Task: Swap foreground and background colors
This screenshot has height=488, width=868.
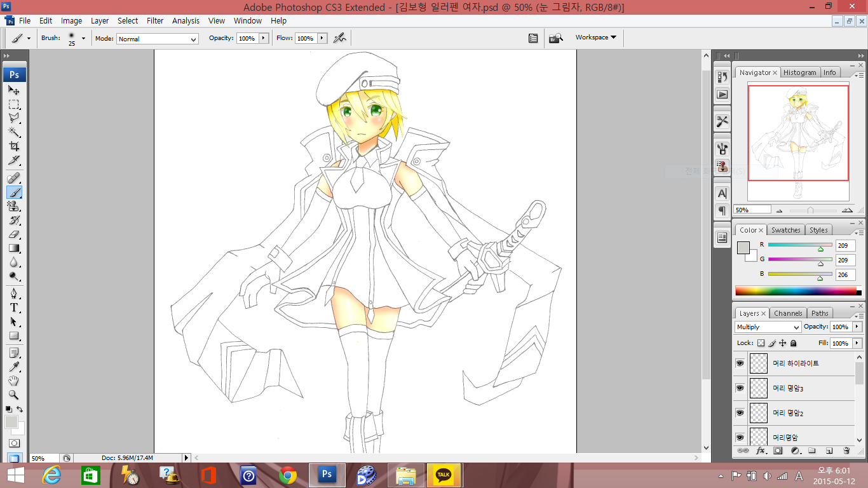Action: coord(20,409)
